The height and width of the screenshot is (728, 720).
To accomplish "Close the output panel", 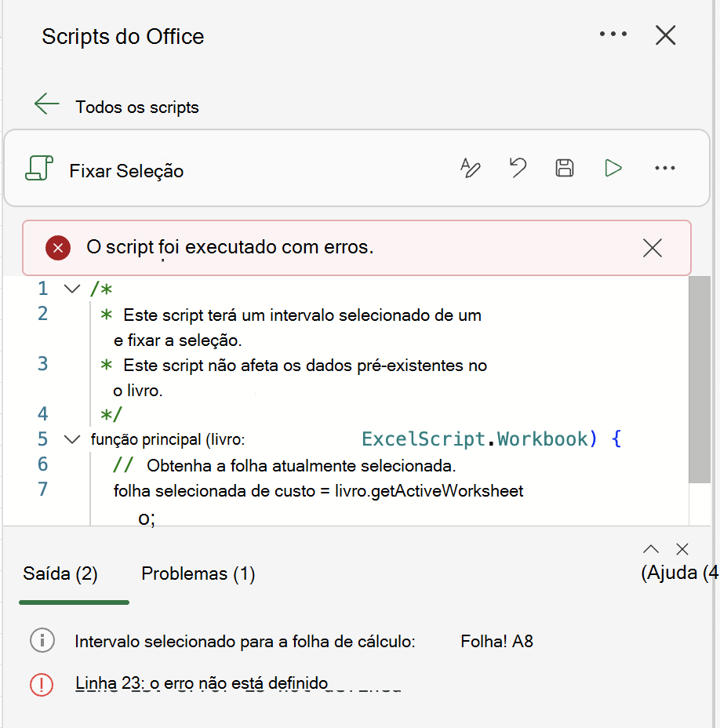I will click(x=682, y=549).
